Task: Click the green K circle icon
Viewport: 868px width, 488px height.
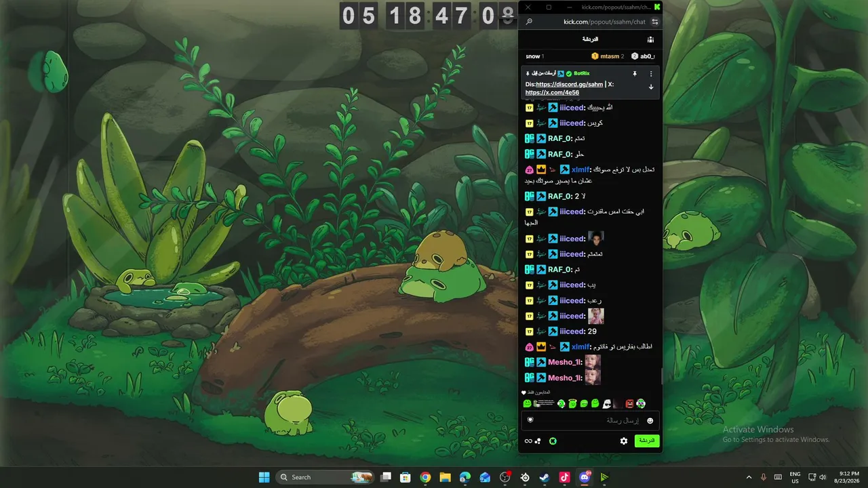Action: [553, 441]
